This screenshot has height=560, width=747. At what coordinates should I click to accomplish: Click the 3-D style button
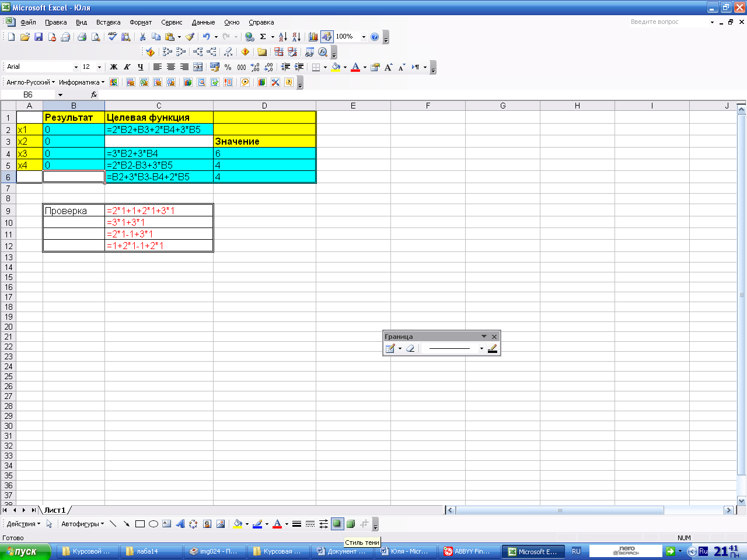pyautogui.click(x=351, y=524)
